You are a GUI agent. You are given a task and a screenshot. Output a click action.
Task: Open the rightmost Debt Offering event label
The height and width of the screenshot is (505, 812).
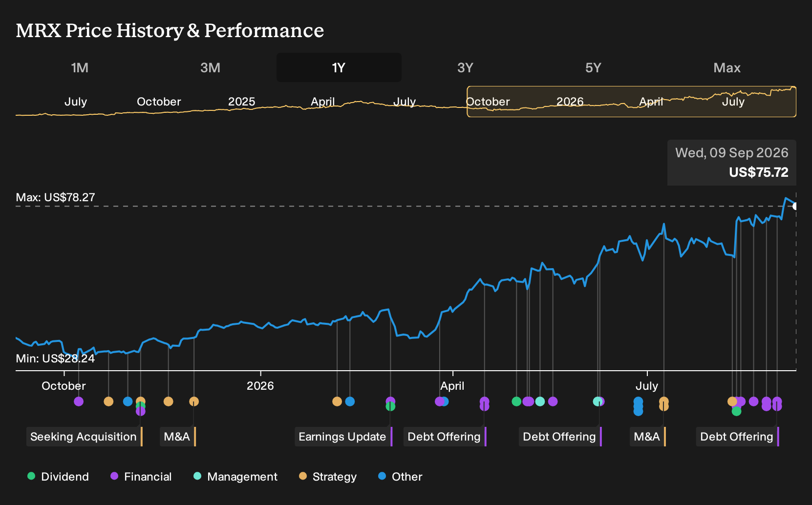[x=738, y=437]
